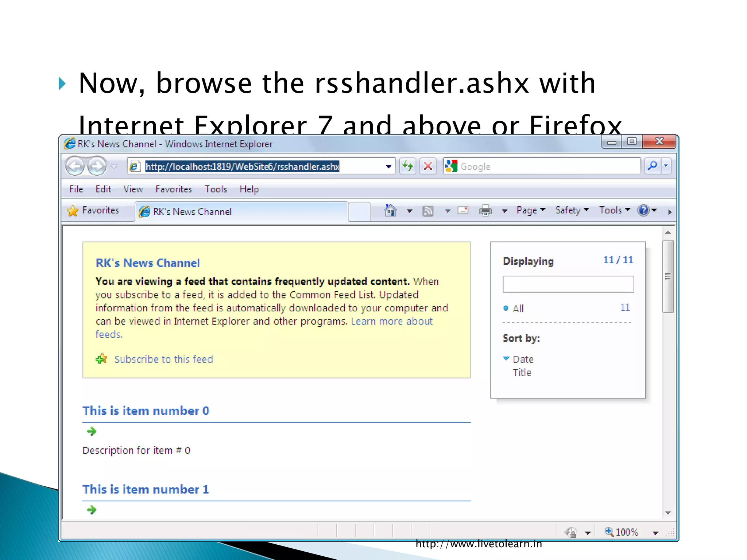Click the Read Mail envelope icon

[x=463, y=210]
